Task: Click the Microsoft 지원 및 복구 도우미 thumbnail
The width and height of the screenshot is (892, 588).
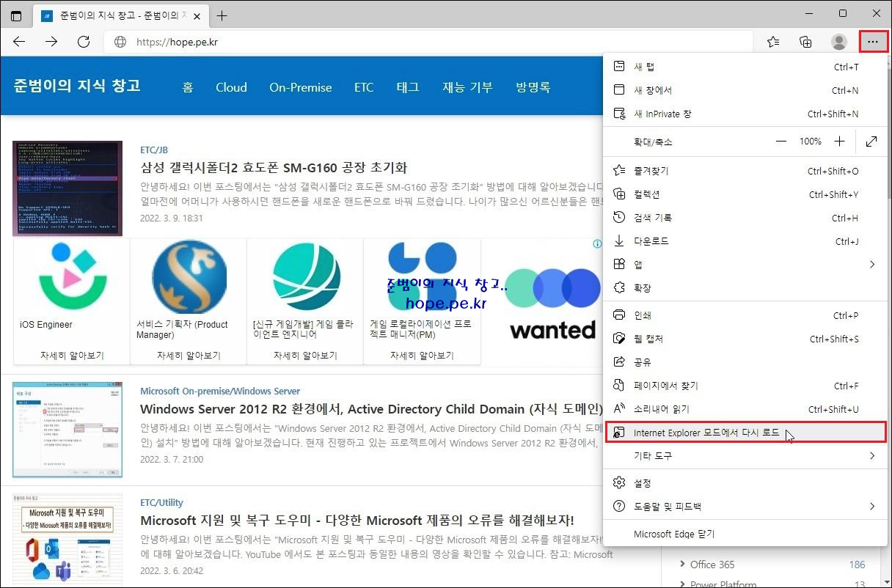Action: (67, 541)
